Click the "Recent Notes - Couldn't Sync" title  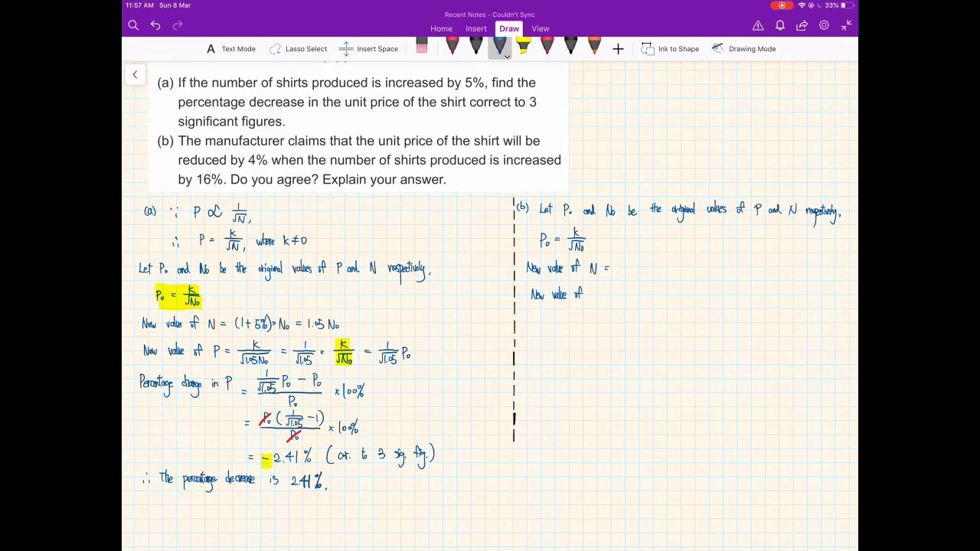[490, 15]
